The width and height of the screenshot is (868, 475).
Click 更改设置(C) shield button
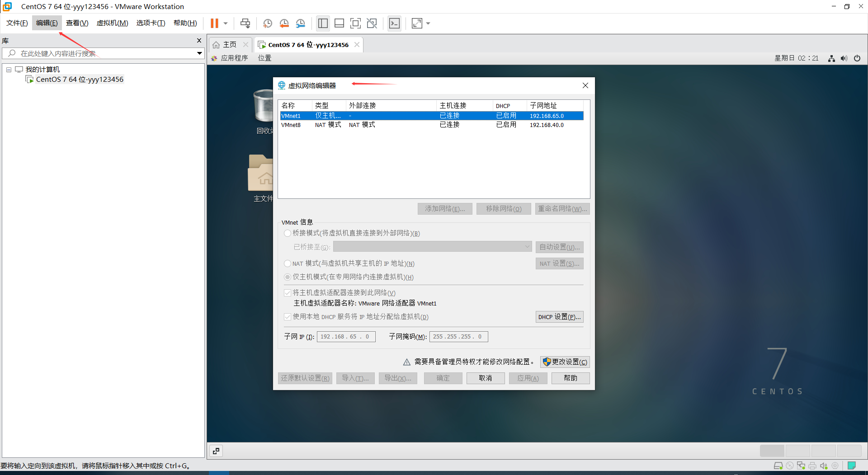click(x=565, y=362)
